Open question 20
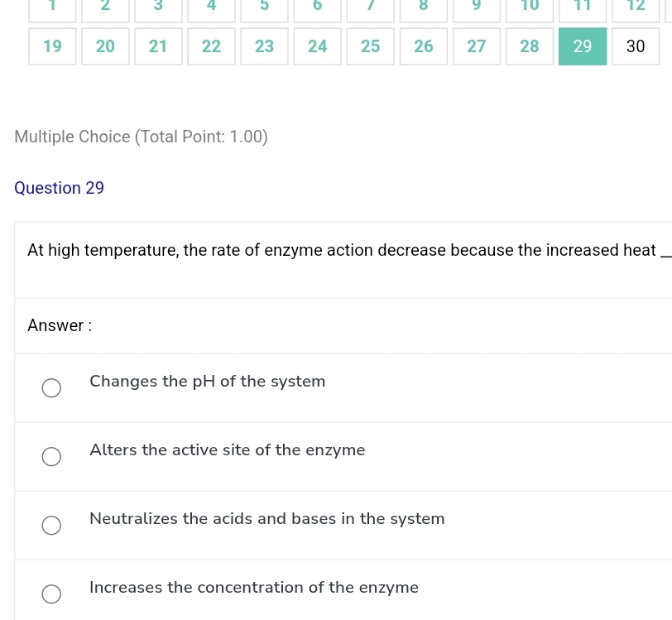Viewport: 672px width, 620px height. point(105,46)
